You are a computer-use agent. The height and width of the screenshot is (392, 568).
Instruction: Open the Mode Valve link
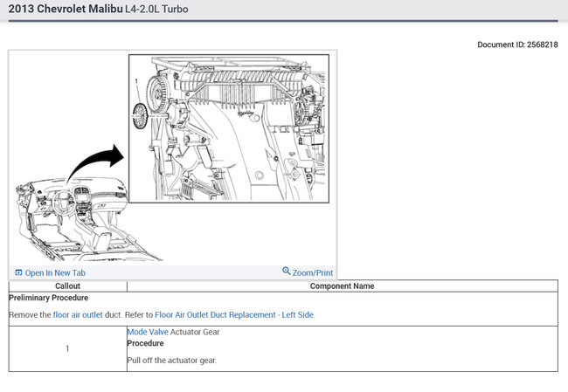[148, 332]
